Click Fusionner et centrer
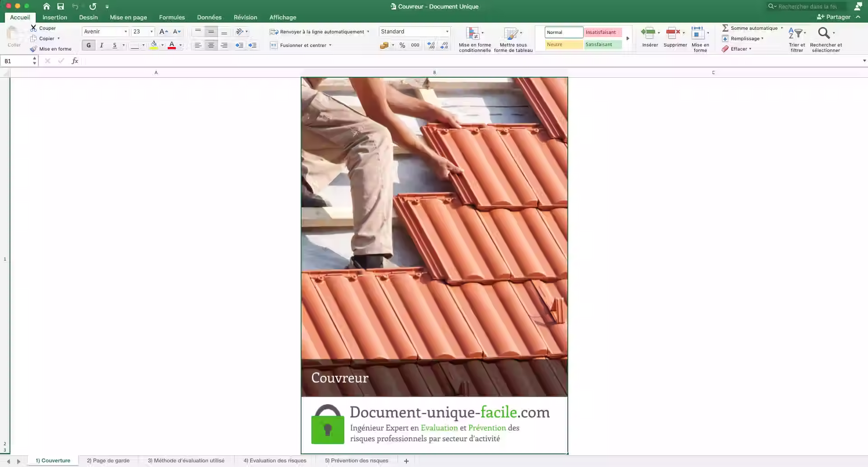Screen dimensions: 868x467 click(x=301, y=45)
